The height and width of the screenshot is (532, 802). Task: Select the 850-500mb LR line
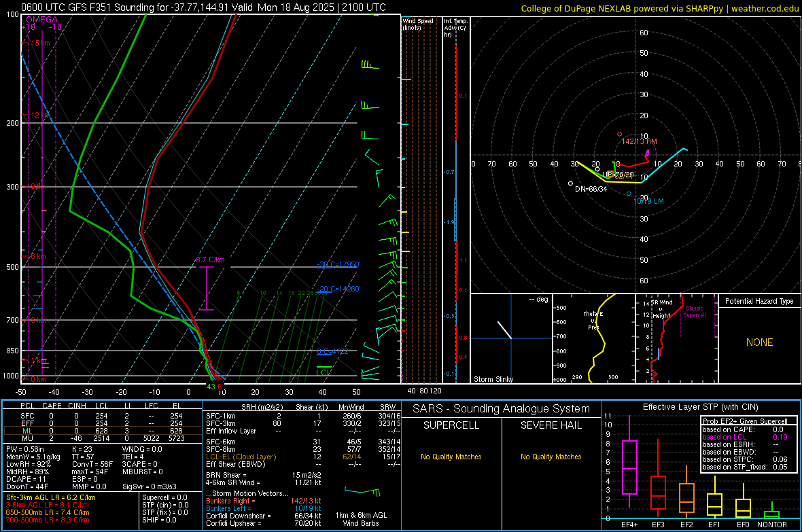point(47,512)
